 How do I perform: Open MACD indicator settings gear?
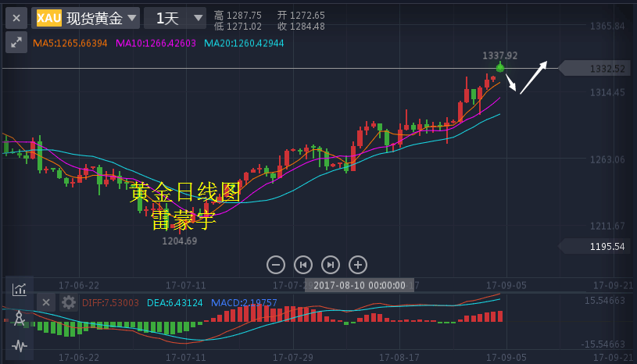click(x=69, y=302)
